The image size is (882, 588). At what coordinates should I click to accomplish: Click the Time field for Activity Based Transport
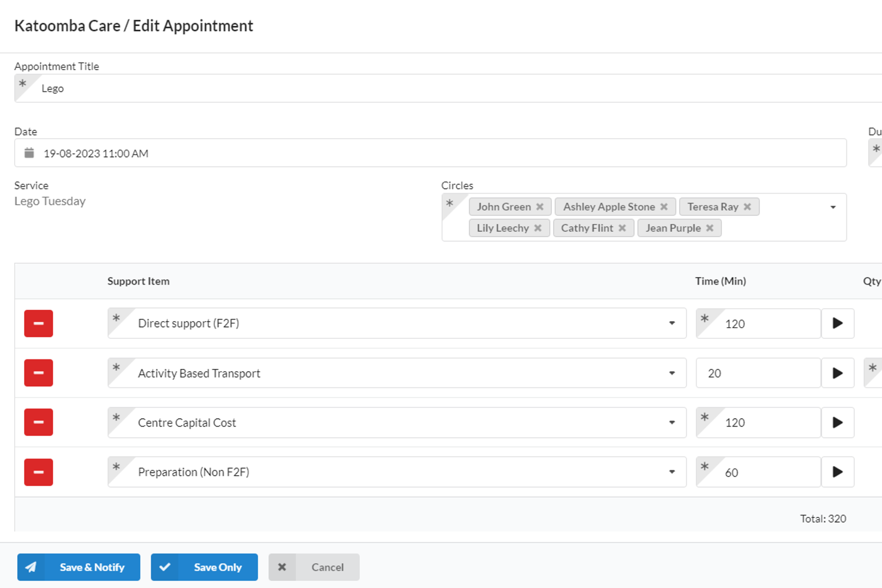click(x=757, y=373)
